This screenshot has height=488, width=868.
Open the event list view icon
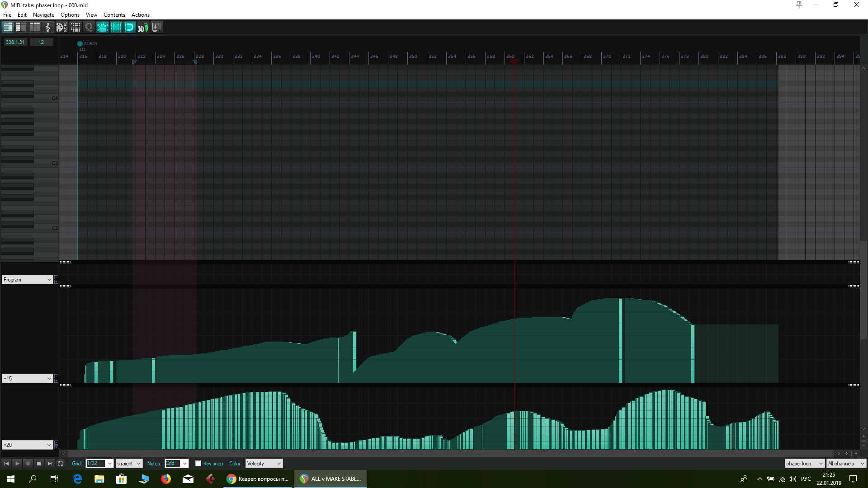click(75, 27)
